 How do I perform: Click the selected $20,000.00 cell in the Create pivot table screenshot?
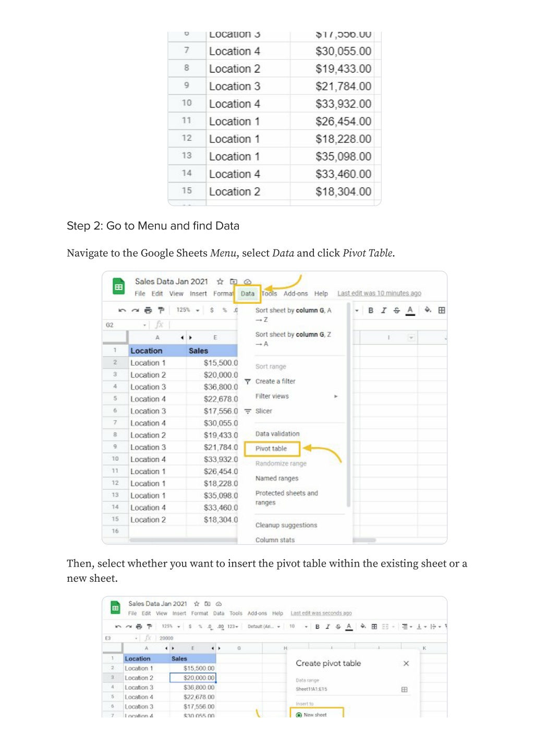[192, 678]
